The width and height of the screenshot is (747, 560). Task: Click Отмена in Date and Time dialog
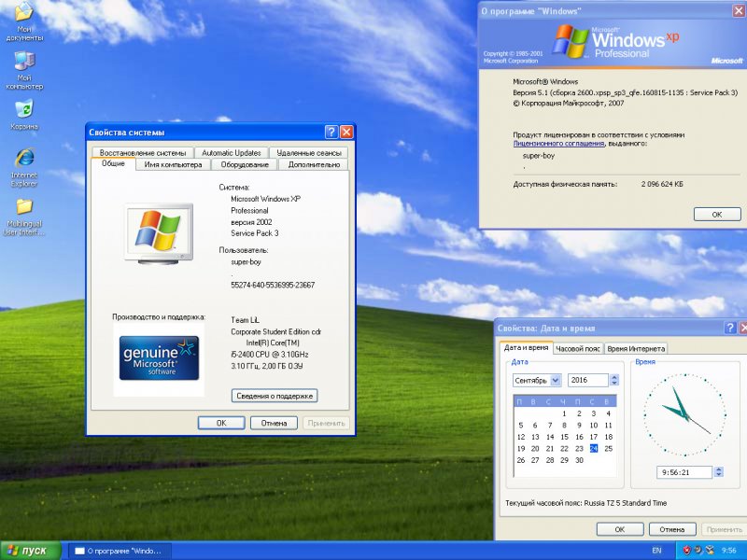[672, 529]
